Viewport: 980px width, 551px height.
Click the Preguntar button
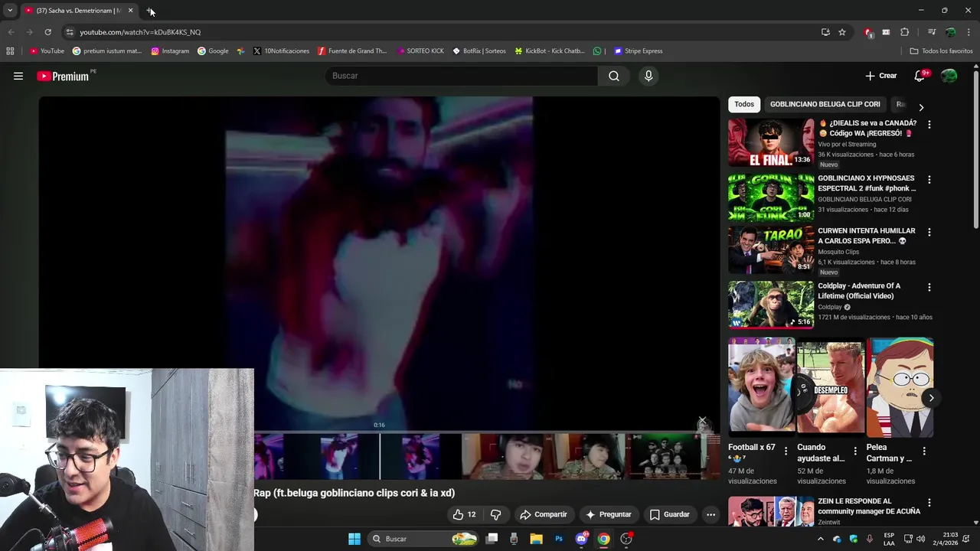pyautogui.click(x=609, y=514)
